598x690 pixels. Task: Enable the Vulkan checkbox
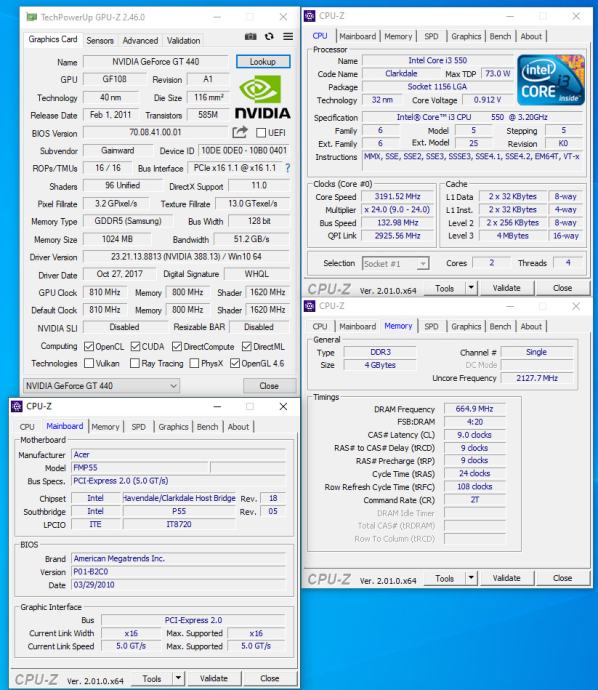[89, 363]
